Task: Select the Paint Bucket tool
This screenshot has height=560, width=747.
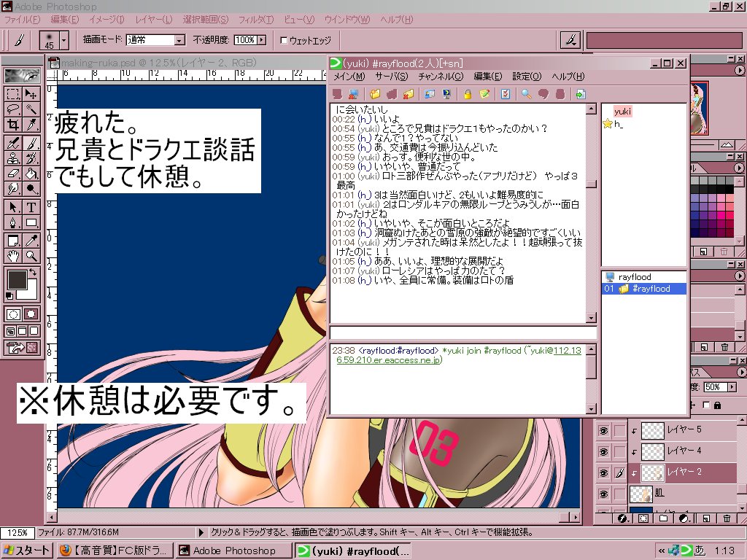Action: 31,173
